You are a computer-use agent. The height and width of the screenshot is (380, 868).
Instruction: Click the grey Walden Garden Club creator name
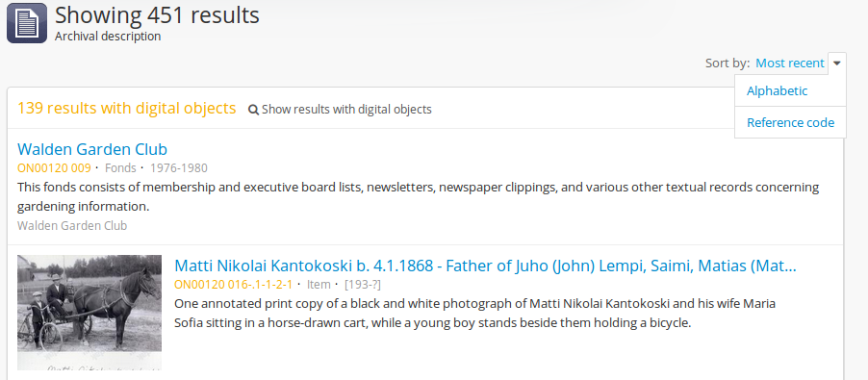point(72,226)
